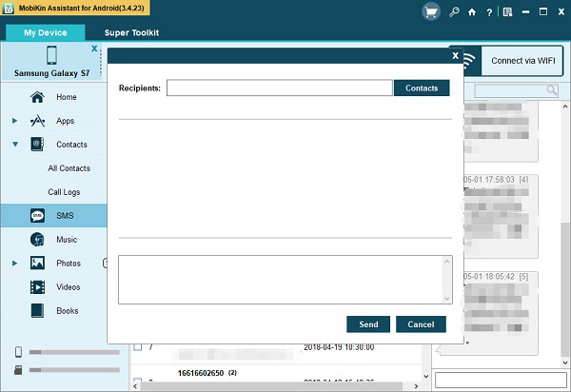Click the search magnifier icon
Viewport: 571px width, 392px height.
point(552,89)
